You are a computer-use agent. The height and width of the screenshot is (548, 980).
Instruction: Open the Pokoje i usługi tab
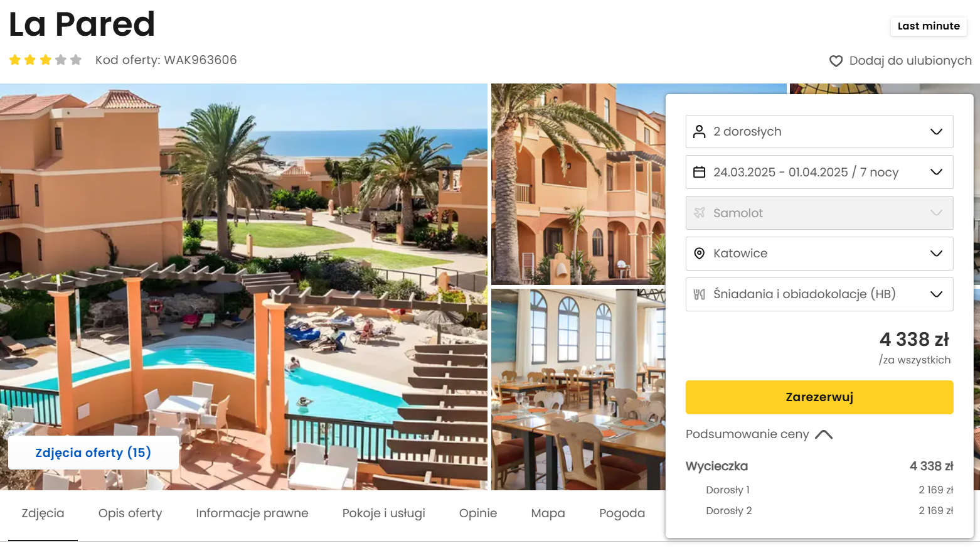tap(383, 513)
